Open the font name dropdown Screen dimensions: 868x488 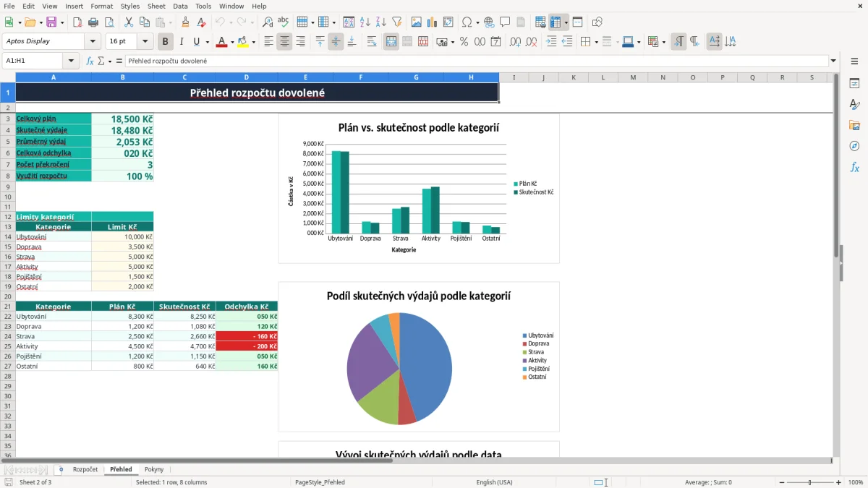pos(92,42)
